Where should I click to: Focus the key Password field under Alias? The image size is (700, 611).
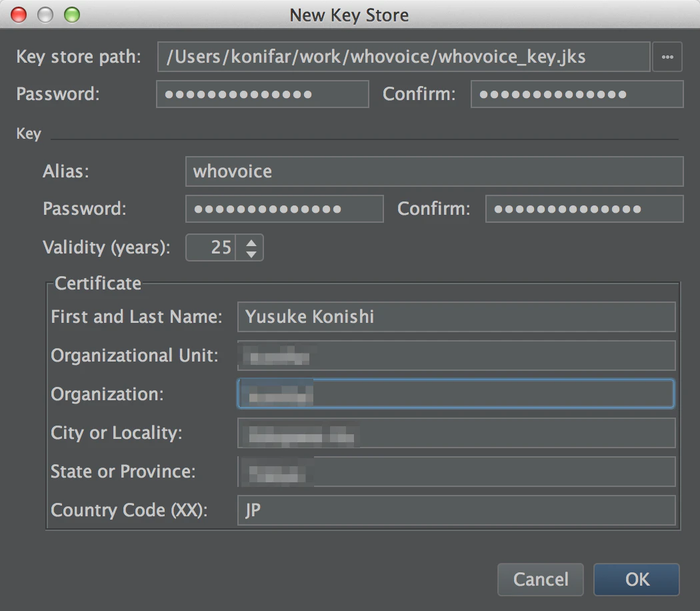pos(285,209)
